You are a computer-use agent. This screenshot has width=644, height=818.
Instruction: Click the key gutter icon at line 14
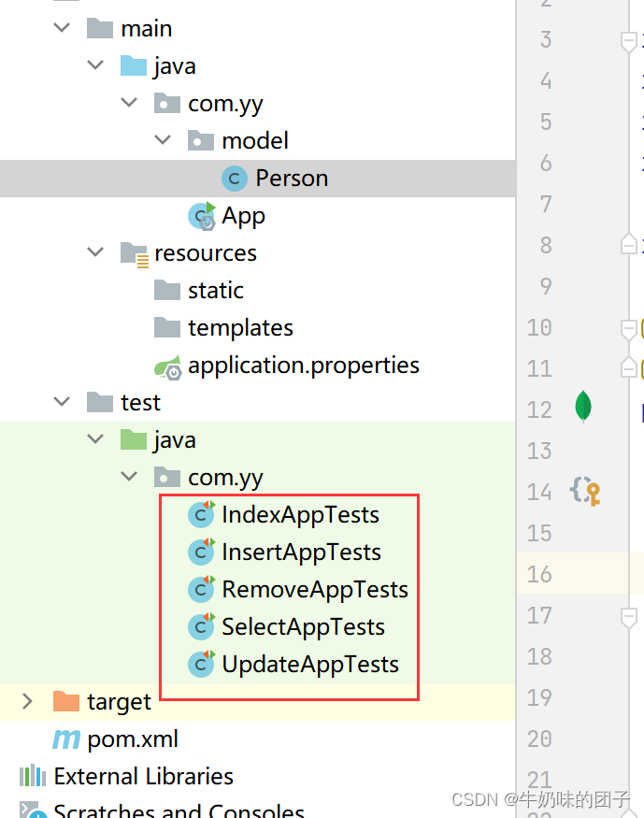[x=585, y=492]
